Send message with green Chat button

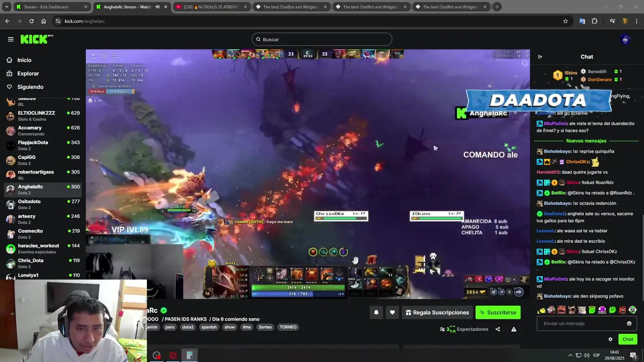(x=627, y=339)
